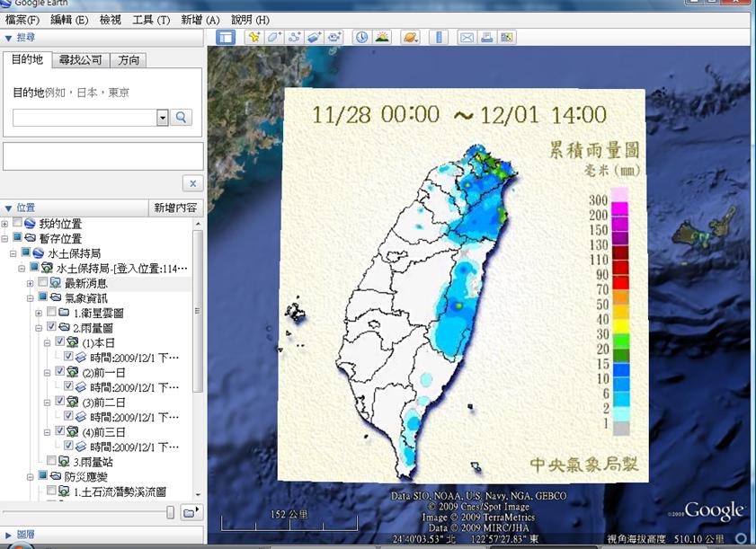Image resolution: width=756 pixels, height=549 pixels.
Task: Toggle the sidebar panel button in toolbar
Action: coord(225,37)
